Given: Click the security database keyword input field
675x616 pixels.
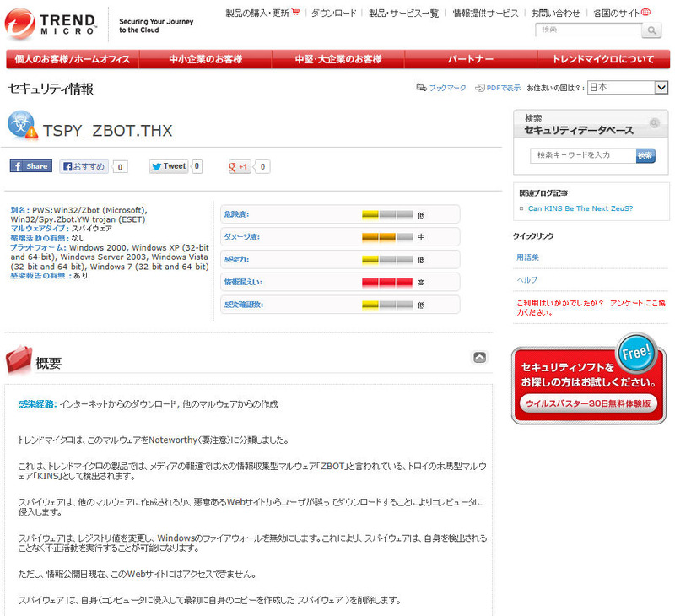Looking at the screenshot, I should click(582, 155).
